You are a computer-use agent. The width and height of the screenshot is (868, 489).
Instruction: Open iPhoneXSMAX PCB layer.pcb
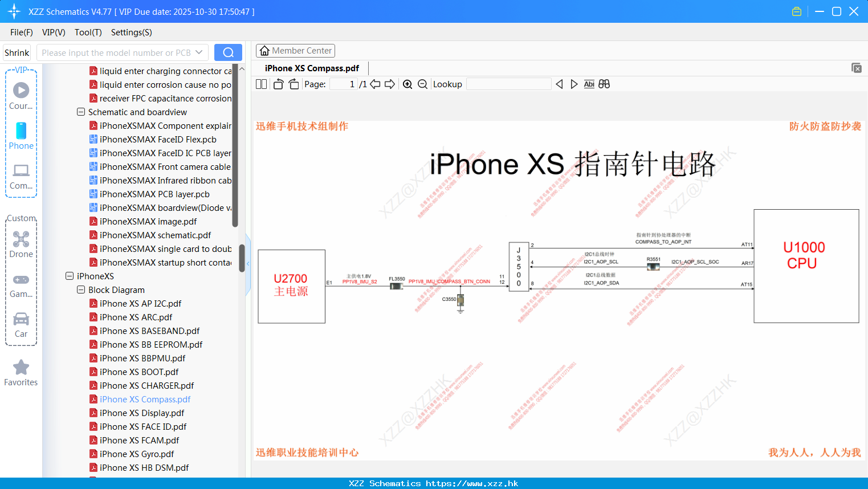(x=154, y=194)
